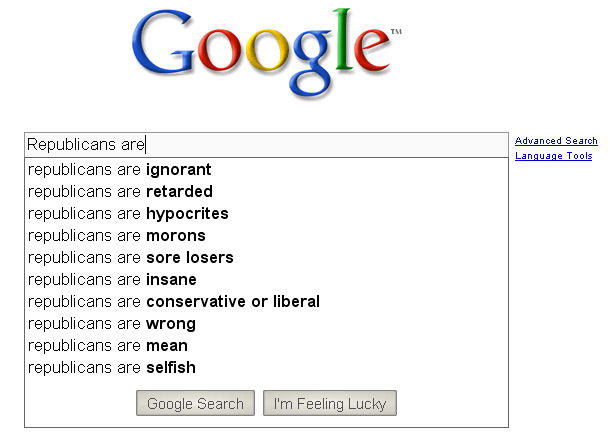
Task: Select the "republicans are selfish" suggestion
Action: click(x=112, y=368)
